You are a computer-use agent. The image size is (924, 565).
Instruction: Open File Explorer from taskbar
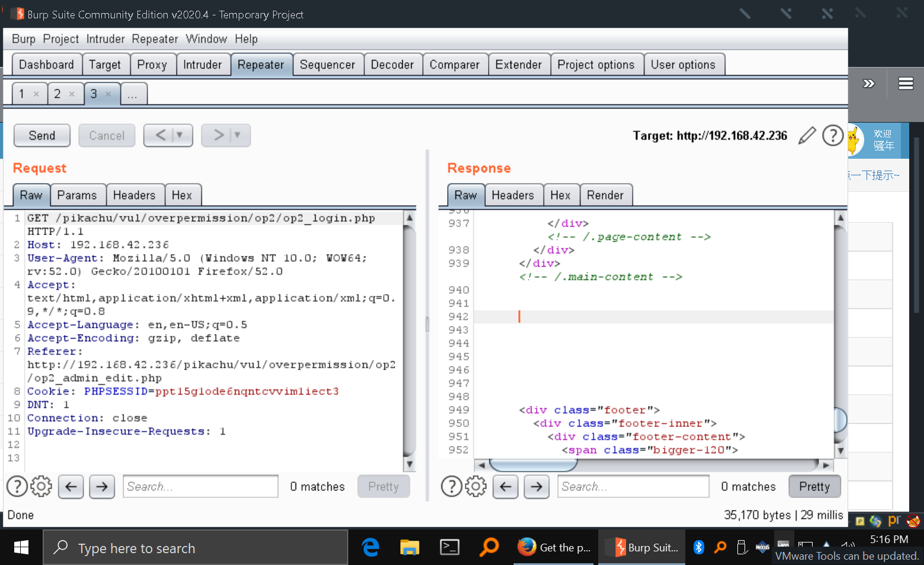[x=409, y=548]
